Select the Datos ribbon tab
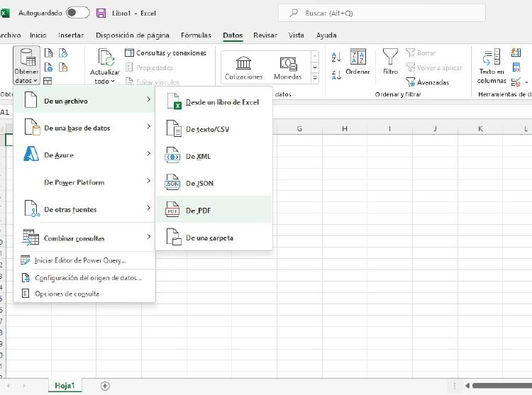Screen dimensions: 532x395 233,35
